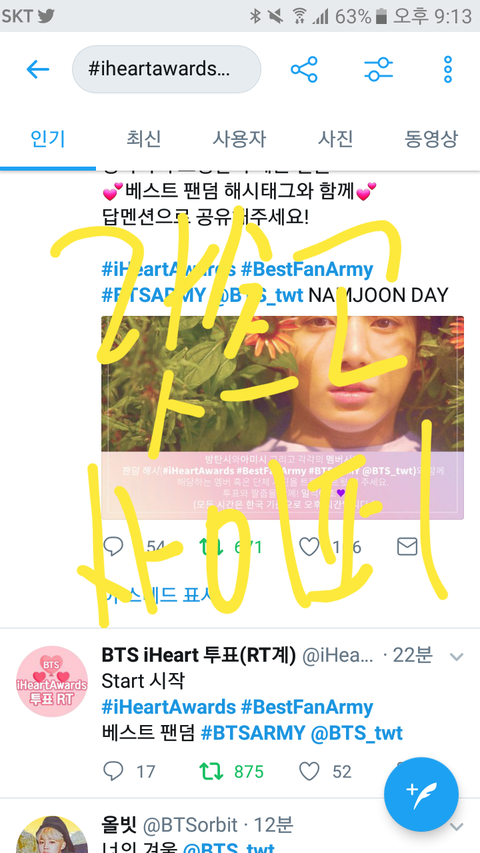480x853 pixels.
Task: Switch to the 사용자 tab
Action: point(239,139)
